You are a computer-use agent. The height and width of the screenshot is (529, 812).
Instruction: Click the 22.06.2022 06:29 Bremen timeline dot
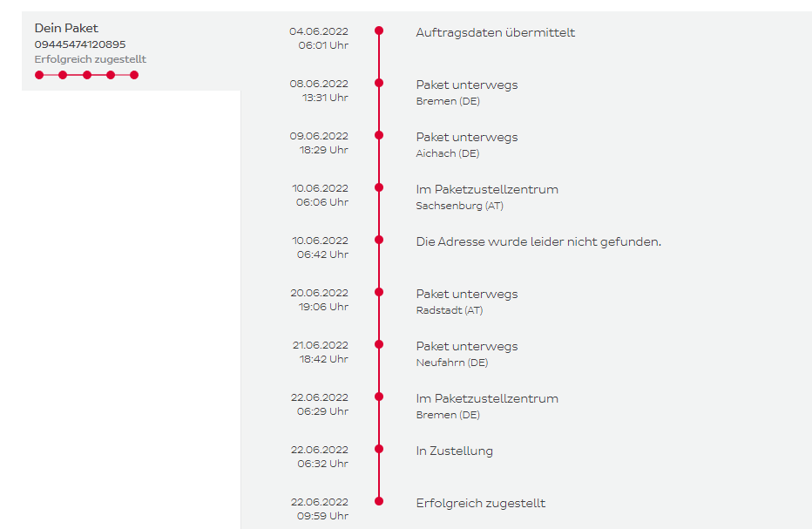pyautogui.click(x=379, y=397)
